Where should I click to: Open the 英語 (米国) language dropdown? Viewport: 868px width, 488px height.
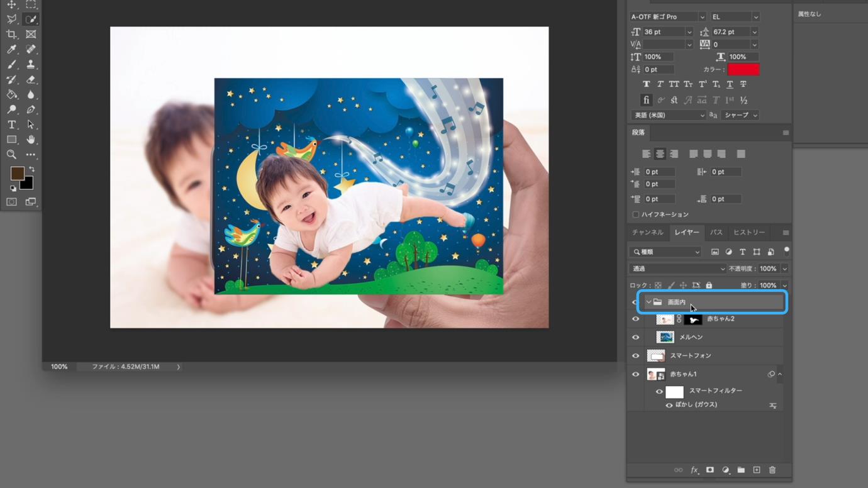pyautogui.click(x=668, y=115)
